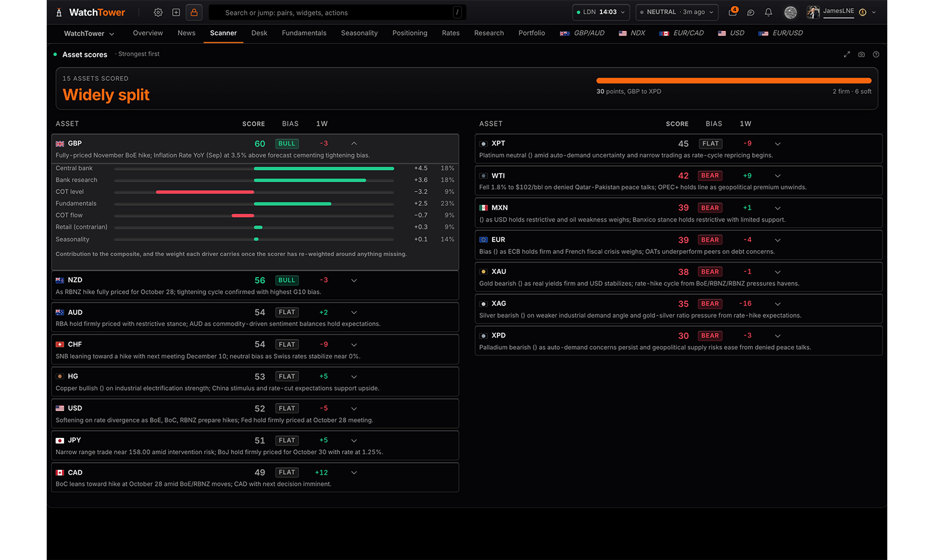The image size is (934, 560).
Task: Open the inbox icon with badge 4
Action: (x=733, y=12)
